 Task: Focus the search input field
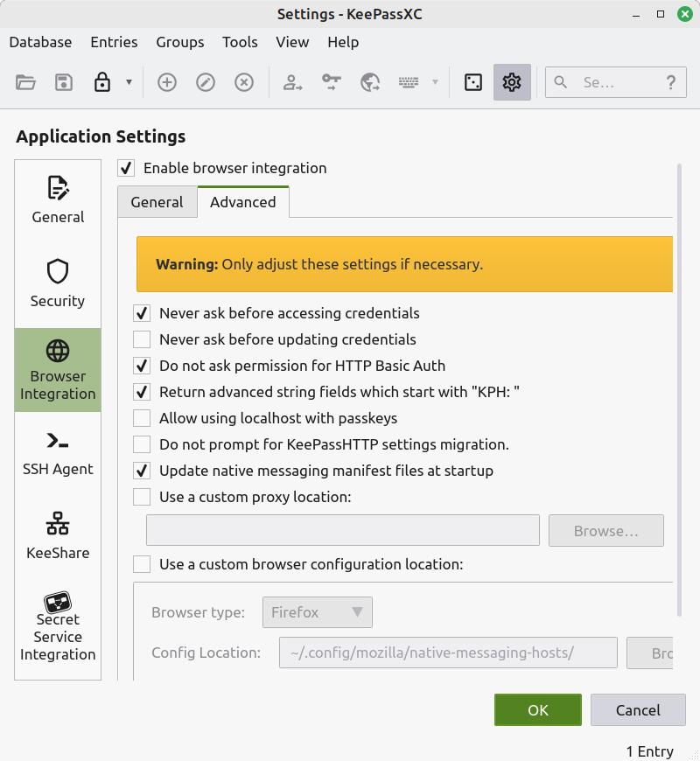pos(616,82)
